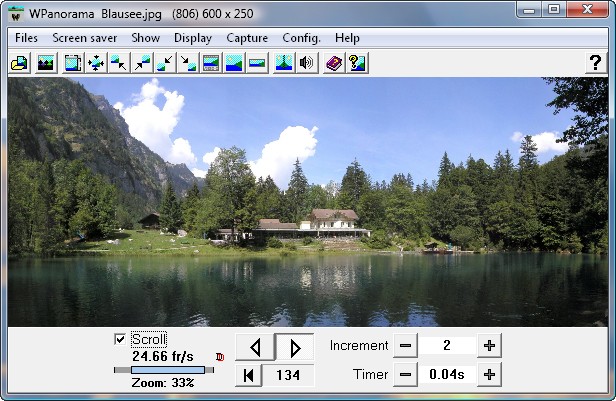Decrease the Increment value with minus

[405, 346]
